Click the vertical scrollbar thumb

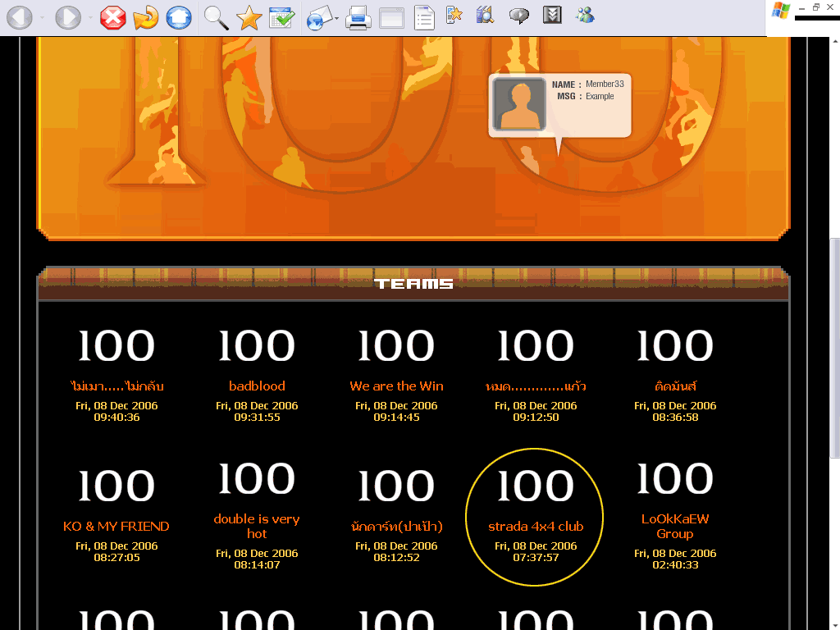coord(835,345)
